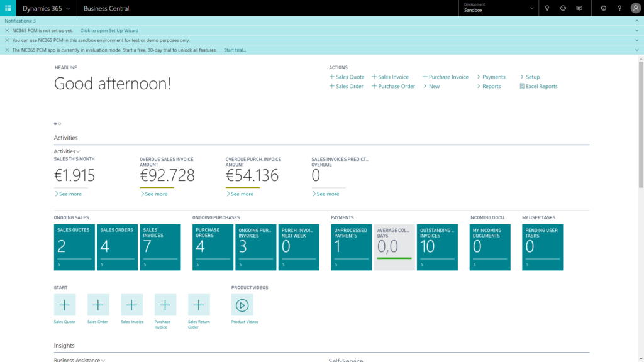Create a new Sales Quote from Actions
This screenshot has height=362, width=644.
coord(347,77)
